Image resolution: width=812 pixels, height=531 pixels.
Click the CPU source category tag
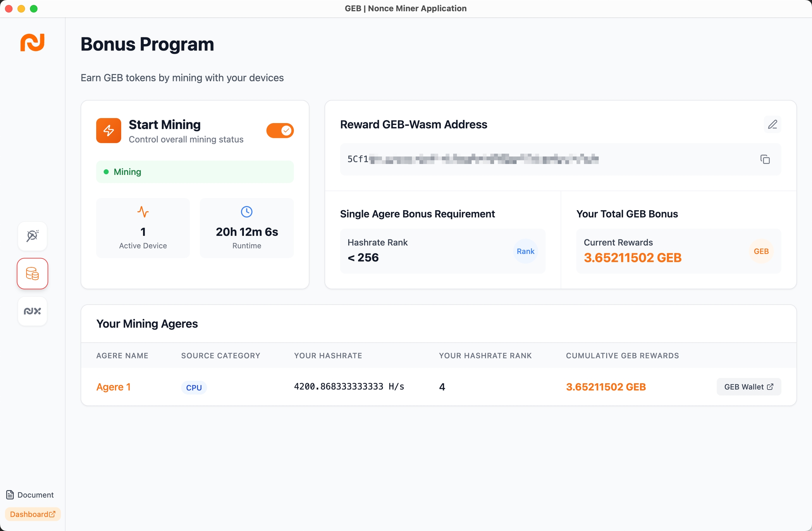(194, 387)
